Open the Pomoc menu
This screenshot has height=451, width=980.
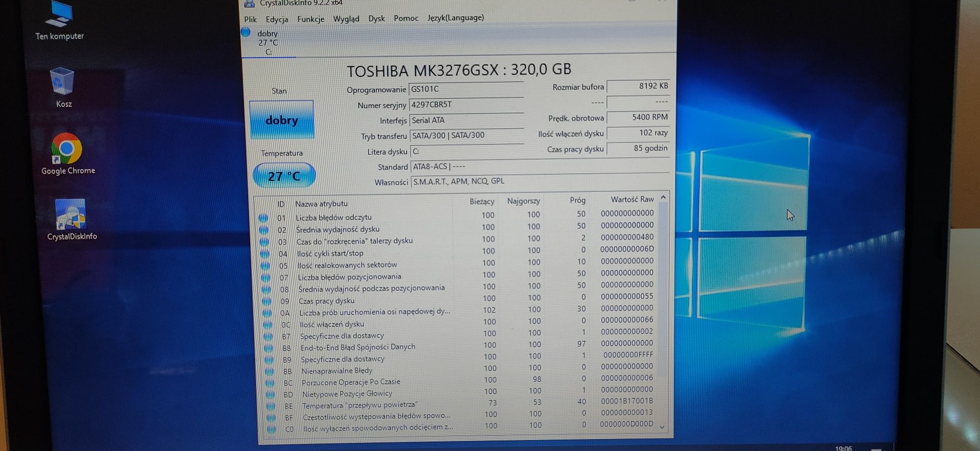(x=406, y=18)
